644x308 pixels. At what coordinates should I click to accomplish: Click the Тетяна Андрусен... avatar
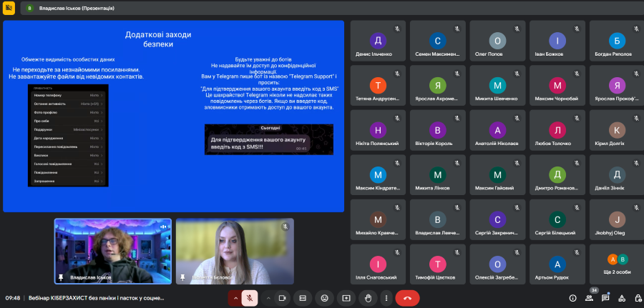(378, 85)
